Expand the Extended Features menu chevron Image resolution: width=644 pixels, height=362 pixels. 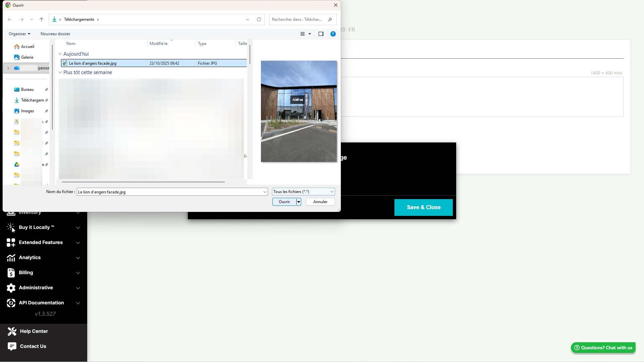point(78,243)
